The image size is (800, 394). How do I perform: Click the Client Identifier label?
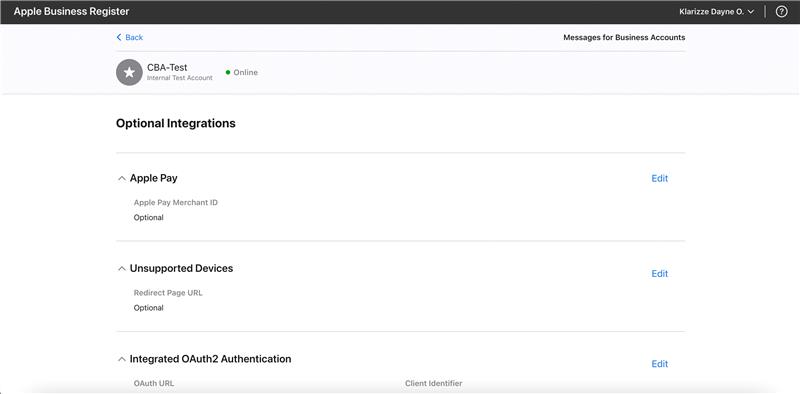(434, 383)
